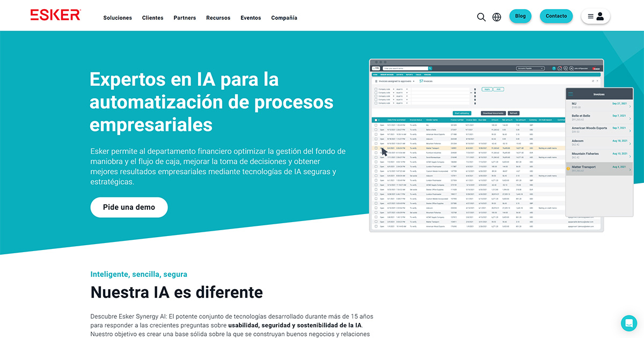Go to the Blog
Screen dimensions: 644x338
click(x=521, y=16)
